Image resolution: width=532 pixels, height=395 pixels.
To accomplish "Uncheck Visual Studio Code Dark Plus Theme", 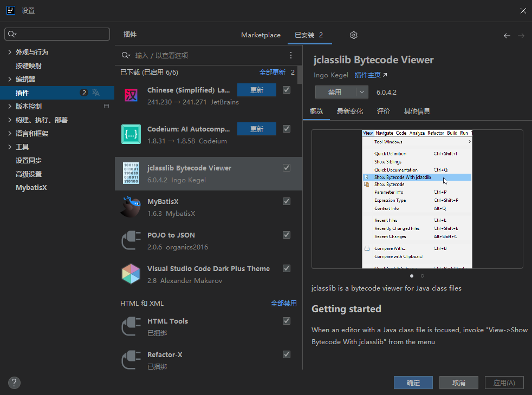I will click(x=287, y=268).
